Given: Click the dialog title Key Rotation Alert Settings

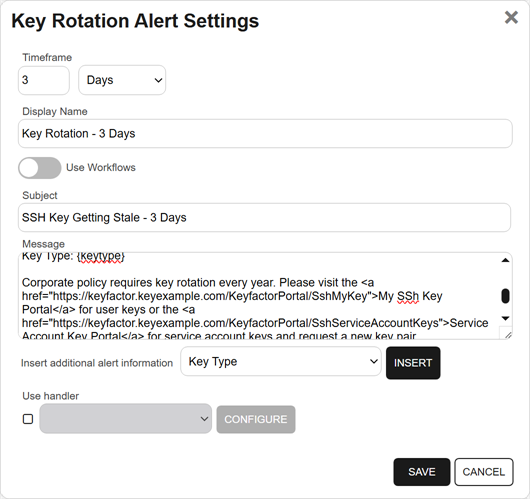Looking at the screenshot, I should (135, 21).
